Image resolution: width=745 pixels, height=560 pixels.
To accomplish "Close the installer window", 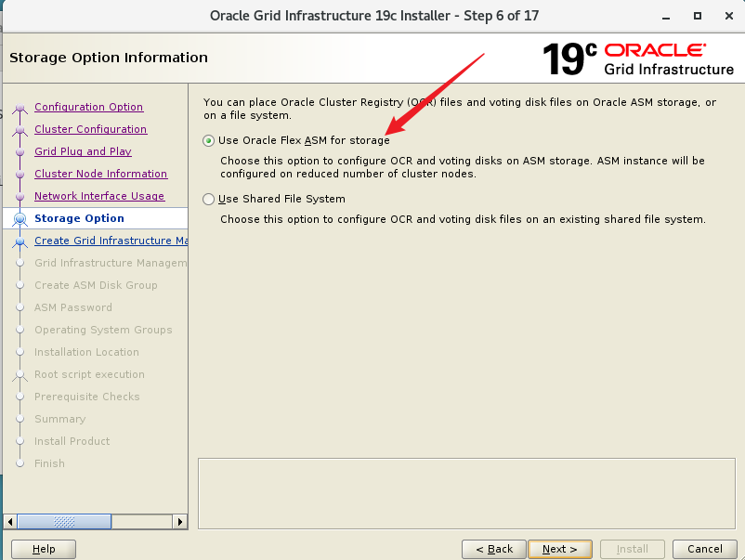I will tap(729, 16).
